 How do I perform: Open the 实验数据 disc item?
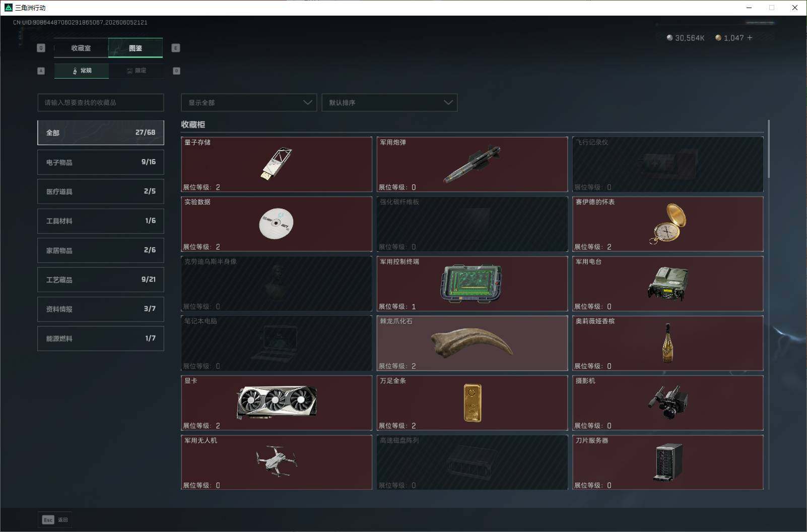(x=277, y=224)
